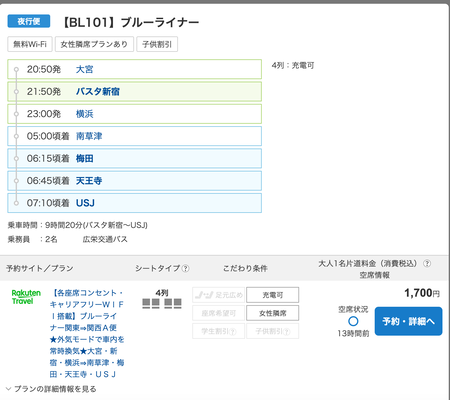Screen dimensions: 450x400
Task: Open help icon next to 大人1名片道料金
Action: 427,263
